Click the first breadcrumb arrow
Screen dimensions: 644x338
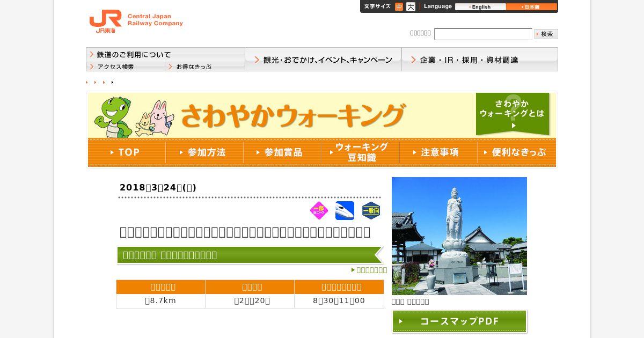tap(87, 82)
